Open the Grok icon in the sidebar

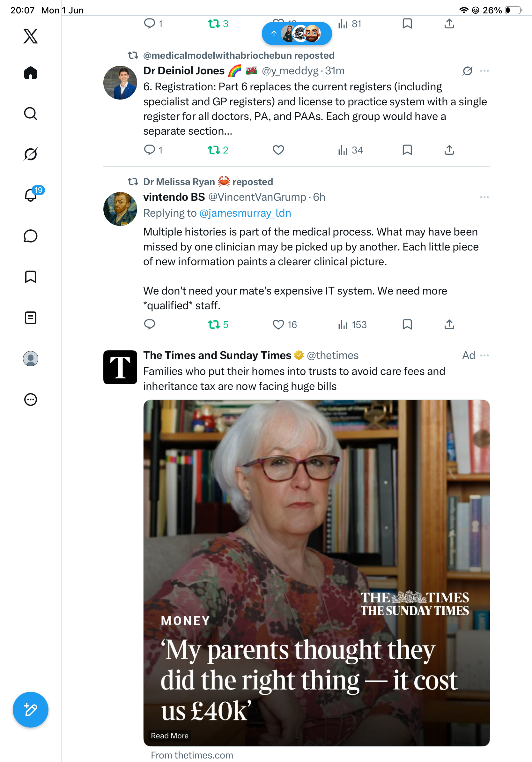coord(31,154)
